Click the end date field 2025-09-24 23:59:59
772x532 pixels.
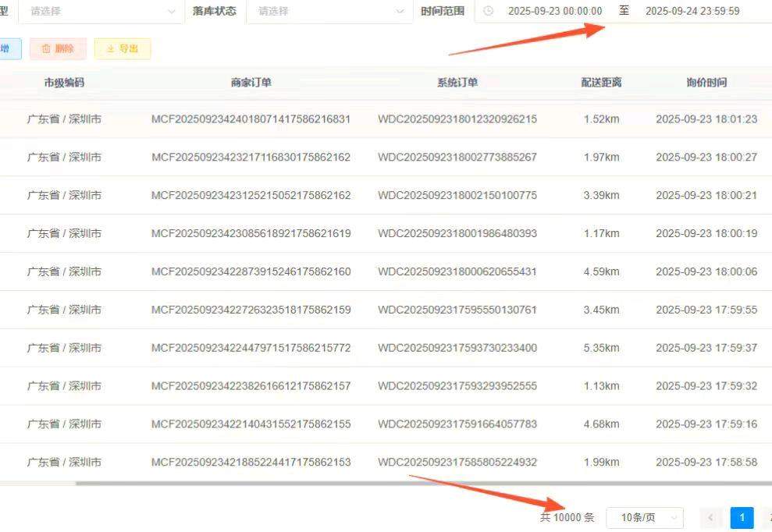tap(695, 11)
